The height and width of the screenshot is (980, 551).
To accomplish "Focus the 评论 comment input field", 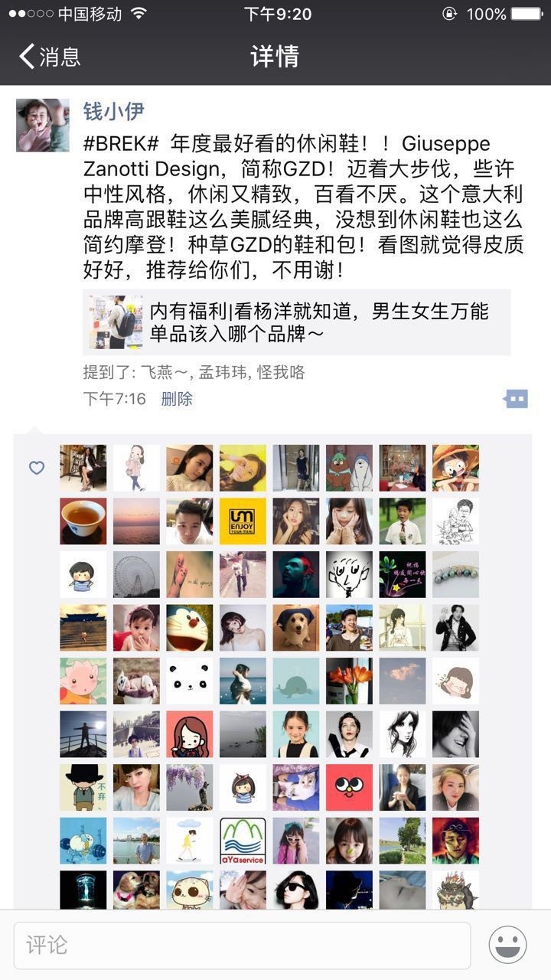I will (242, 946).
